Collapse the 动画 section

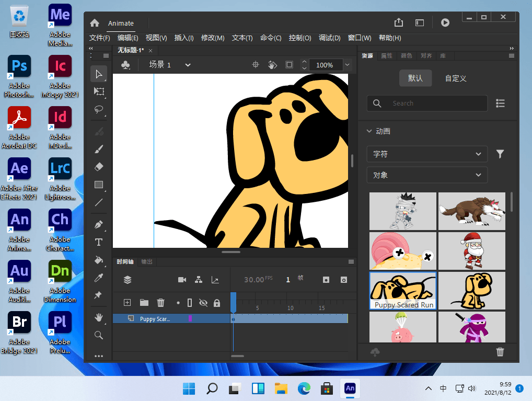click(369, 131)
